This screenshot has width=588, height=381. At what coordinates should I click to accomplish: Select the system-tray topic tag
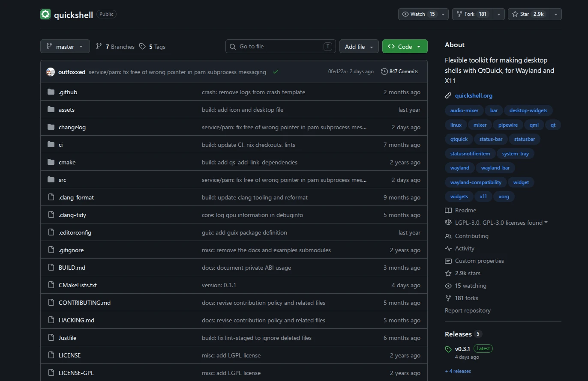pos(516,154)
